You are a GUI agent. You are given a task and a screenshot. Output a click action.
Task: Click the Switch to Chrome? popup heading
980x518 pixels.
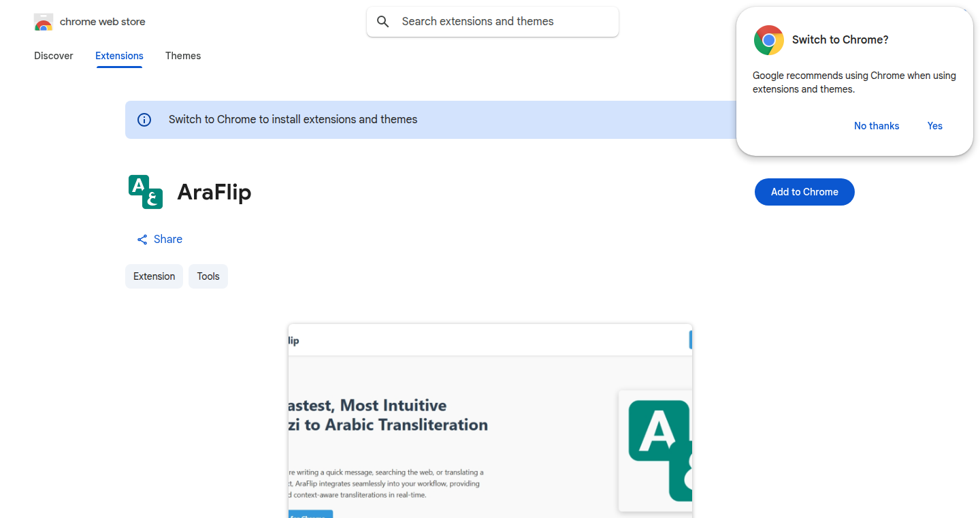pyautogui.click(x=840, y=40)
